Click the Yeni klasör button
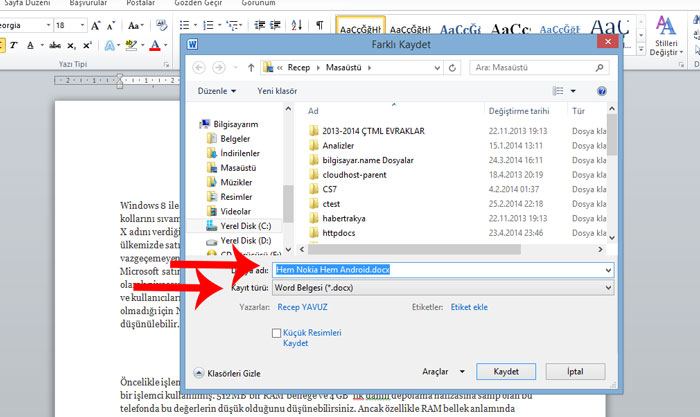 coord(277,91)
